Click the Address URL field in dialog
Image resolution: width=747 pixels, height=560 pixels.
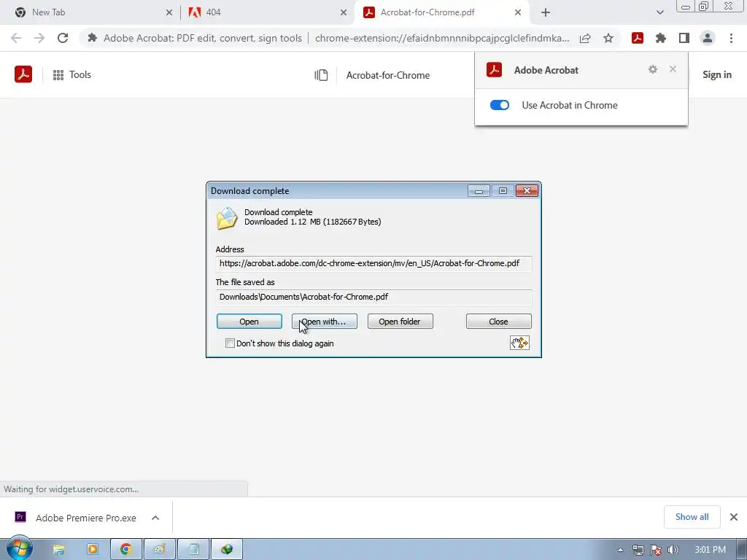[x=373, y=263]
